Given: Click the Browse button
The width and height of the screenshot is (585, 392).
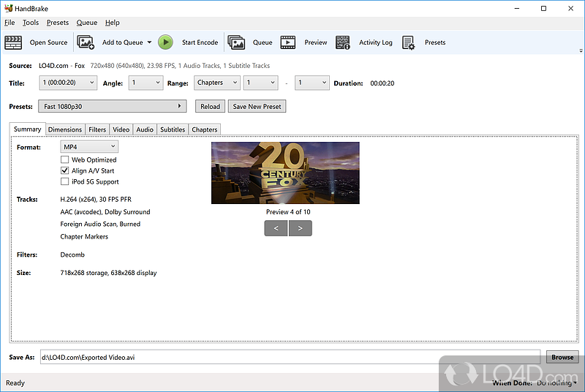Looking at the screenshot, I should 562,357.
